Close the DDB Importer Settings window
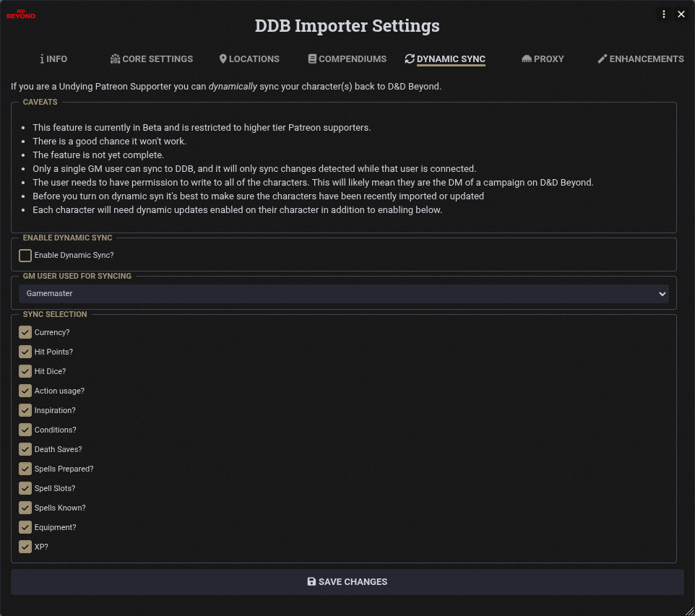Viewport: 695px width, 616px height. tap(681, 14)
